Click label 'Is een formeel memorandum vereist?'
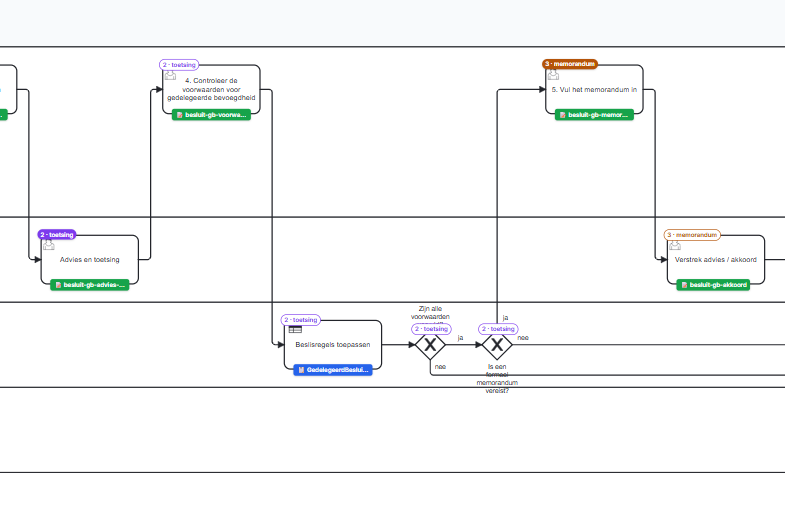Viewport: 785px width, 509px height. point(497,379)
